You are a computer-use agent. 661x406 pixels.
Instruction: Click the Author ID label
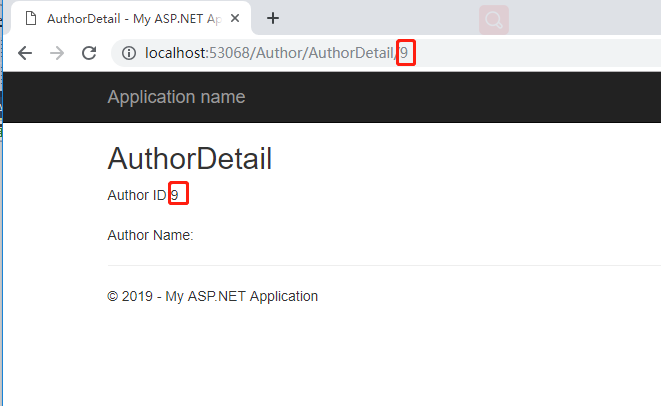136,195
